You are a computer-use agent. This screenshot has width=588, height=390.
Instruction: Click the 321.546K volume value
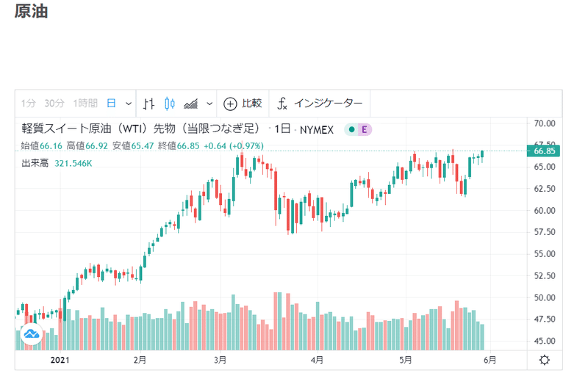73,163
